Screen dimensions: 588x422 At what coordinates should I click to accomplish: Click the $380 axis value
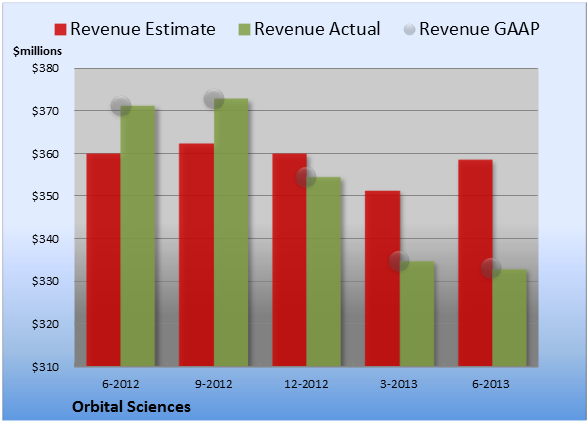click(45, 68)
